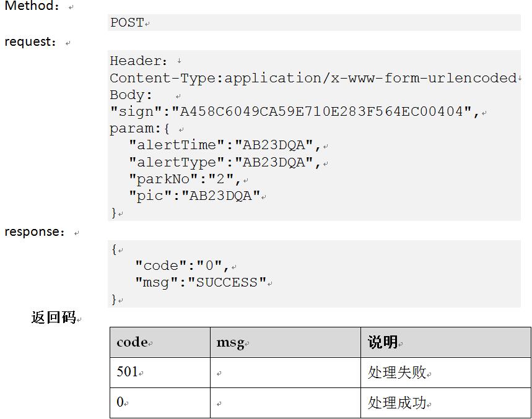Click the code column header cell
532x419 pixels.
coord(160,343)
